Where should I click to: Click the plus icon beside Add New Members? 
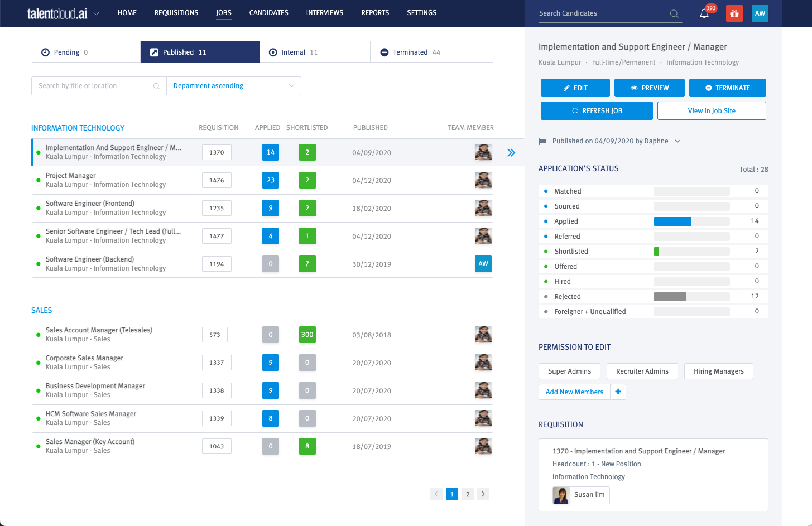point(618,392)
